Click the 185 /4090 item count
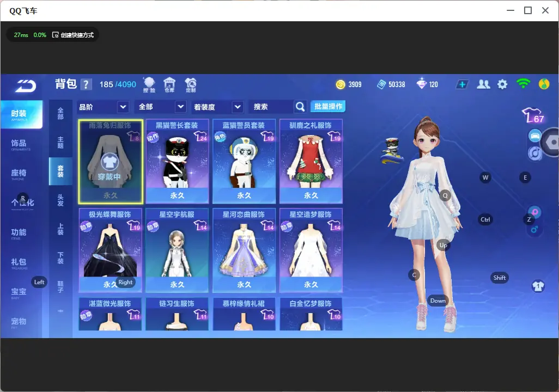The image size is (559, 392). (x=118, y=84)
